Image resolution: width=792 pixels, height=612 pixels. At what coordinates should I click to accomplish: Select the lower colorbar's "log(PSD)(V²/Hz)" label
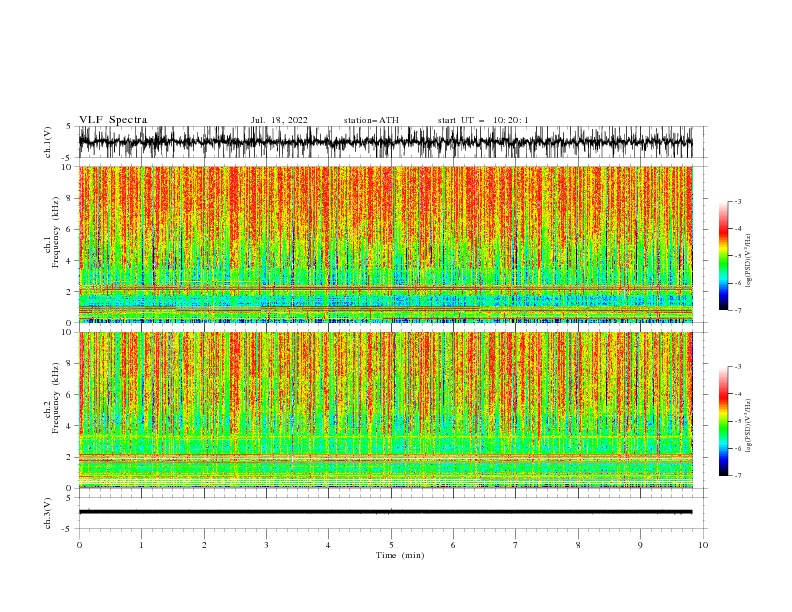[748, 426]
